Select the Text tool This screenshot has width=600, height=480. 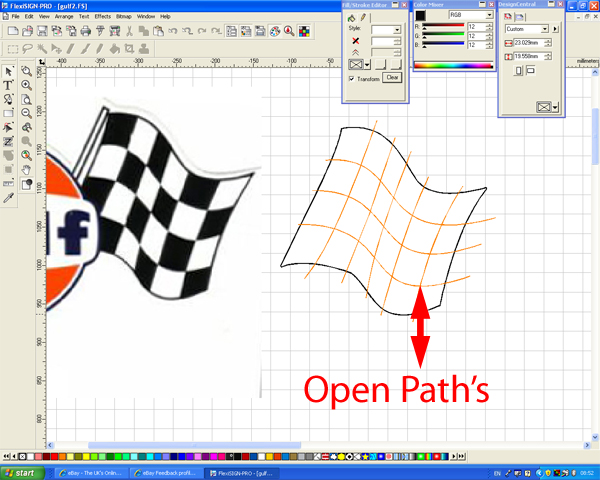(8, 85)
